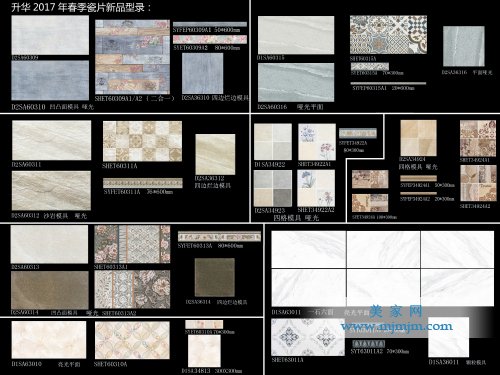
Task: Select the D2SA34924 tan four-grid tile
Action: [x=418, y=138]
